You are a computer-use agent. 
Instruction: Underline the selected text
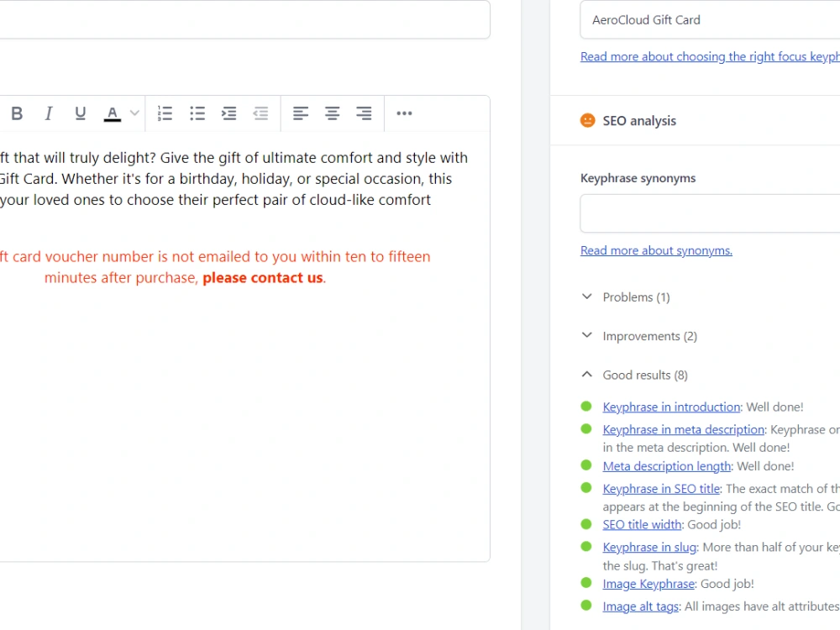81,113
